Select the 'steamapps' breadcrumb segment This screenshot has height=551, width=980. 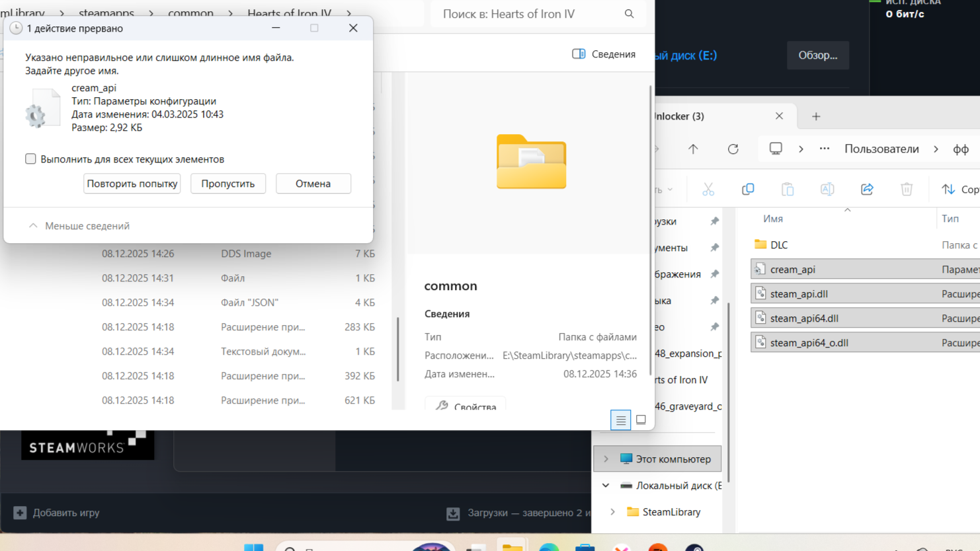point(106,13)
